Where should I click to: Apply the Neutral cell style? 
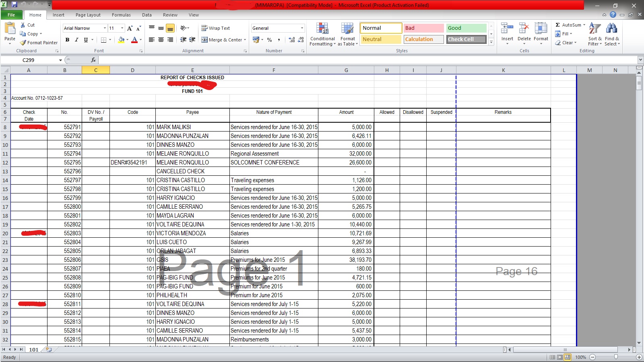pyautogui.click(x=381, y=39)
